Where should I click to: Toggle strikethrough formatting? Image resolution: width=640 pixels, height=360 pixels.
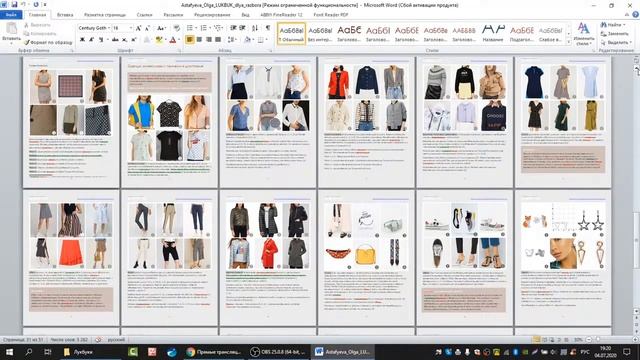[x=116, y=40]
